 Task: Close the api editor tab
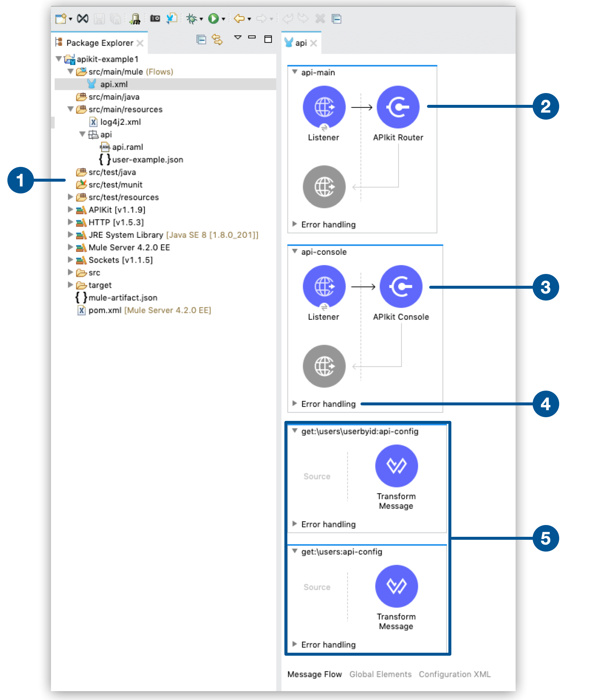[x=314, y=43]
